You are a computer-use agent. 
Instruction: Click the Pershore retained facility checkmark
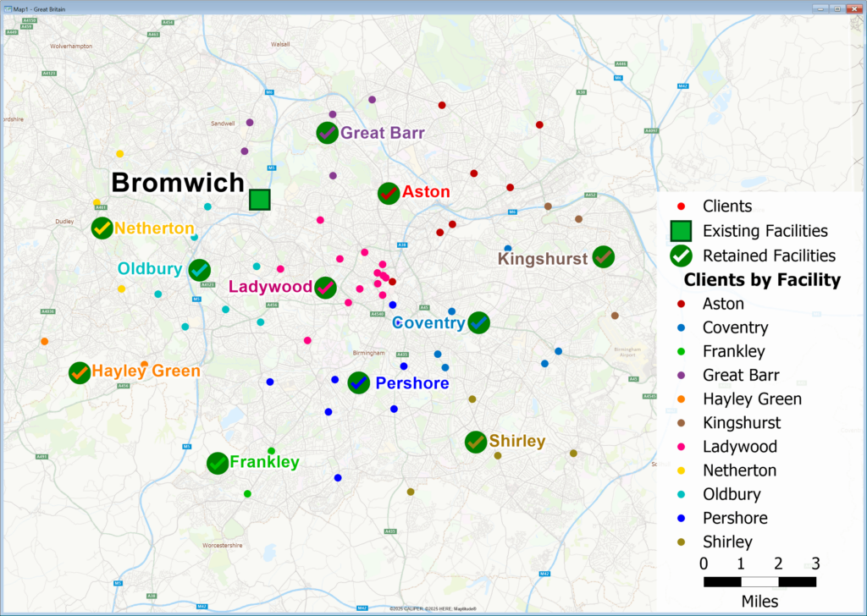point(359,382)
